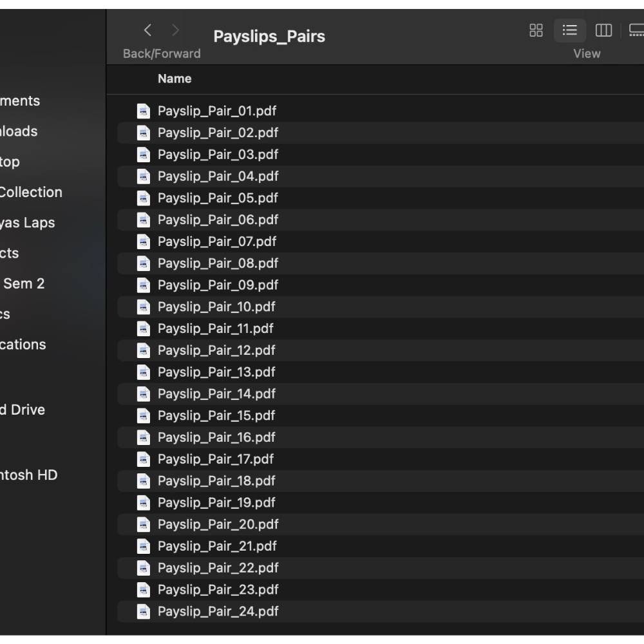Sort files by clicking the Name header
The height and width of the screenshot is (644, 644).
coord(174,79)
